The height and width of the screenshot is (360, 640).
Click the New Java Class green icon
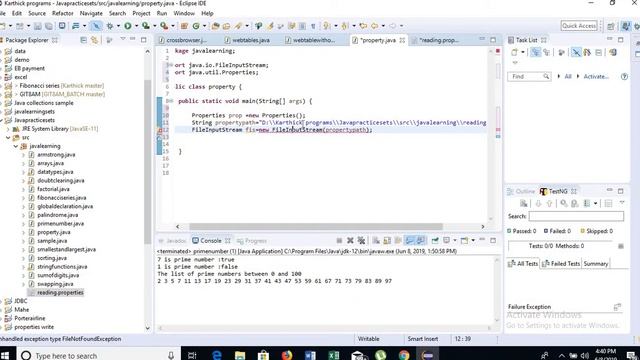[x=196, y=26]
